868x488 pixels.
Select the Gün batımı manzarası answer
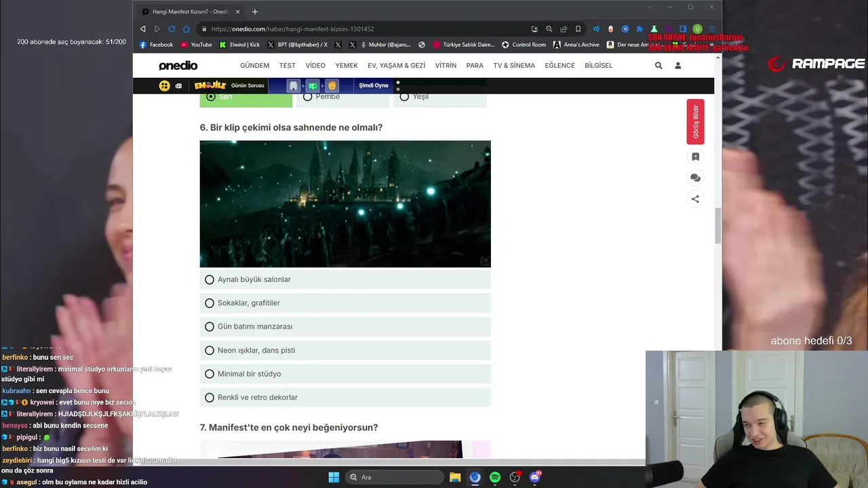pos(345,327)
